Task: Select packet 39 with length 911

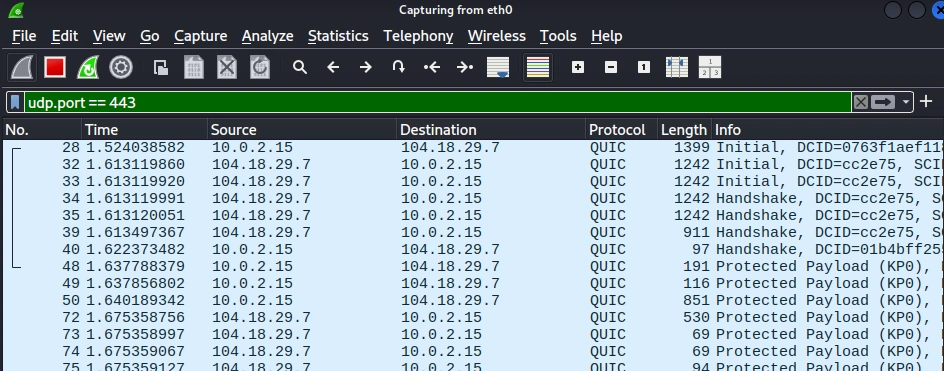Action: [473, 232]
